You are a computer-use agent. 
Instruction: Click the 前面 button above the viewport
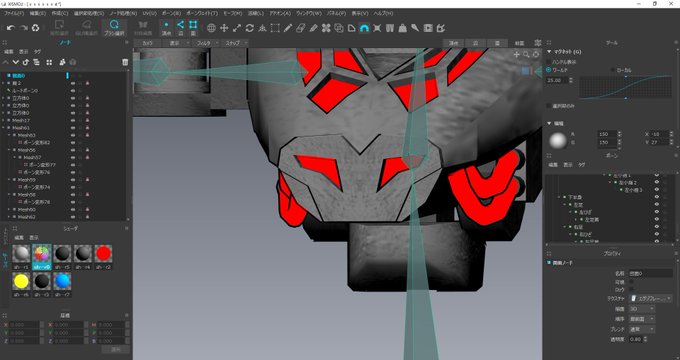click(x=519, y=43)
